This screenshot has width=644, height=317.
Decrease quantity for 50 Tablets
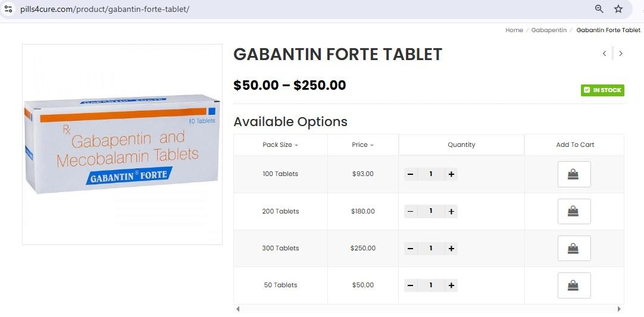410,285
